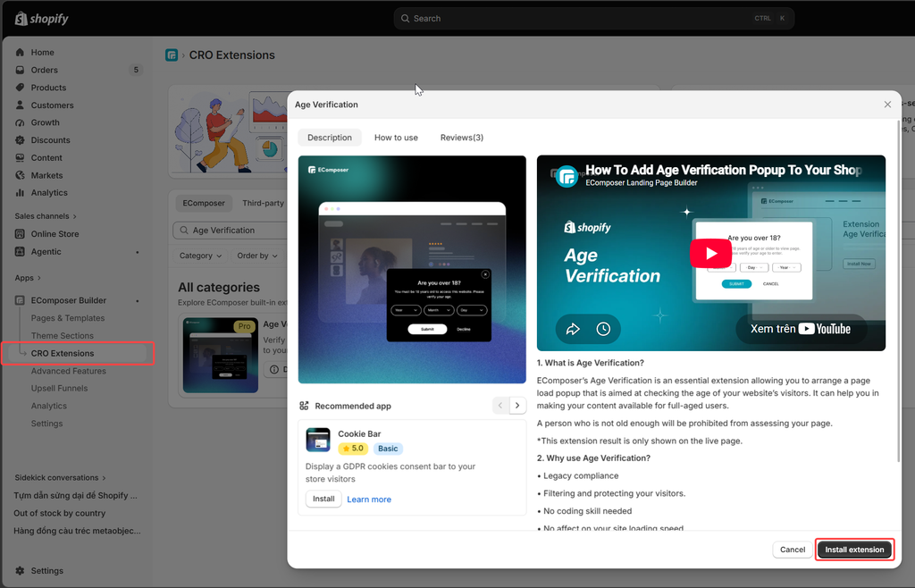
Task: Click the Cancel button in the dialog
Action: click(793, 550)
